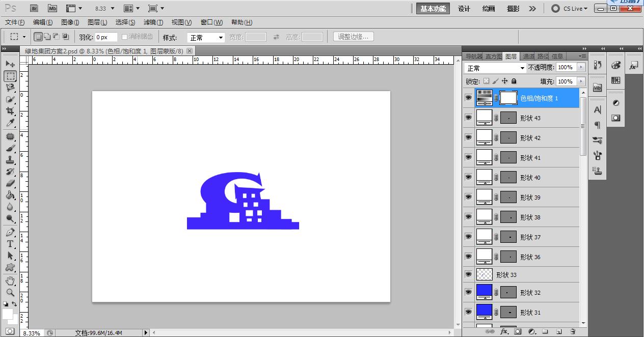Link layers using the chain icon
The width and height of the screenshot is (644, 337).
click(x=490, y=331)
